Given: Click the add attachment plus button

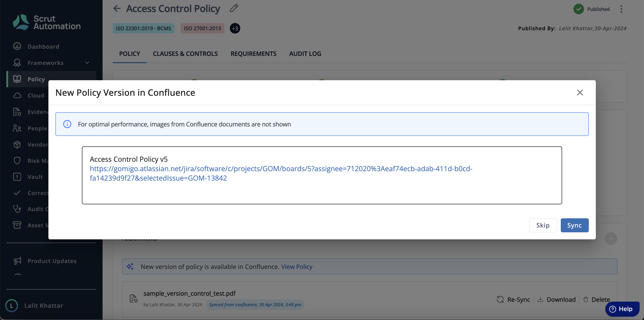Looking at the screenshot, I should (611, 238).
